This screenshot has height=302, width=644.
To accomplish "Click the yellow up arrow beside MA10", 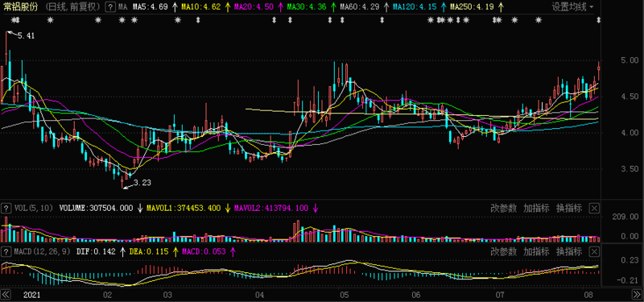I will [228, 7].
